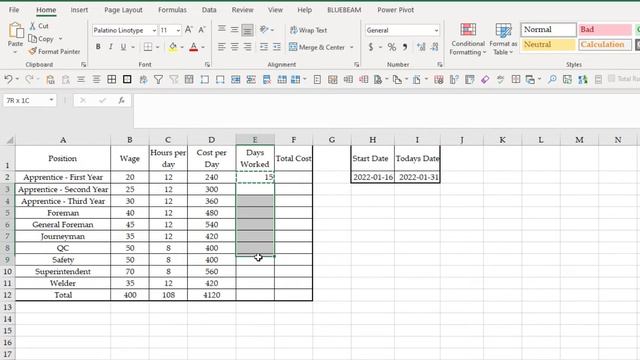Switch to the Page Layout tab

pos(123,10)
